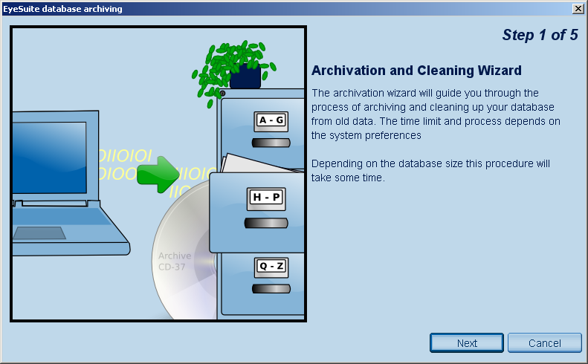
Task: Click the Next button
Action: pos(467,342)
